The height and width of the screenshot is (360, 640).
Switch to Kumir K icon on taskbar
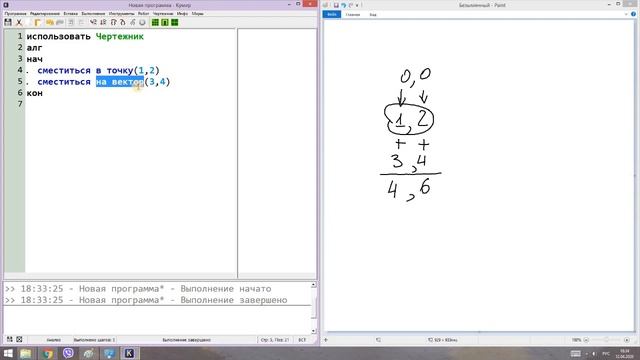pos(129,353)
